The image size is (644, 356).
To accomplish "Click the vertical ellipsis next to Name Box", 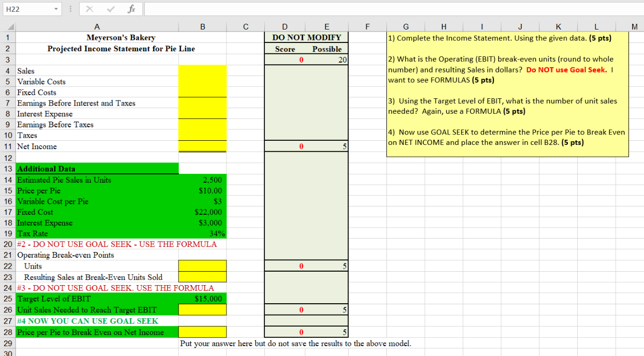I will click(x=69, y=8).
